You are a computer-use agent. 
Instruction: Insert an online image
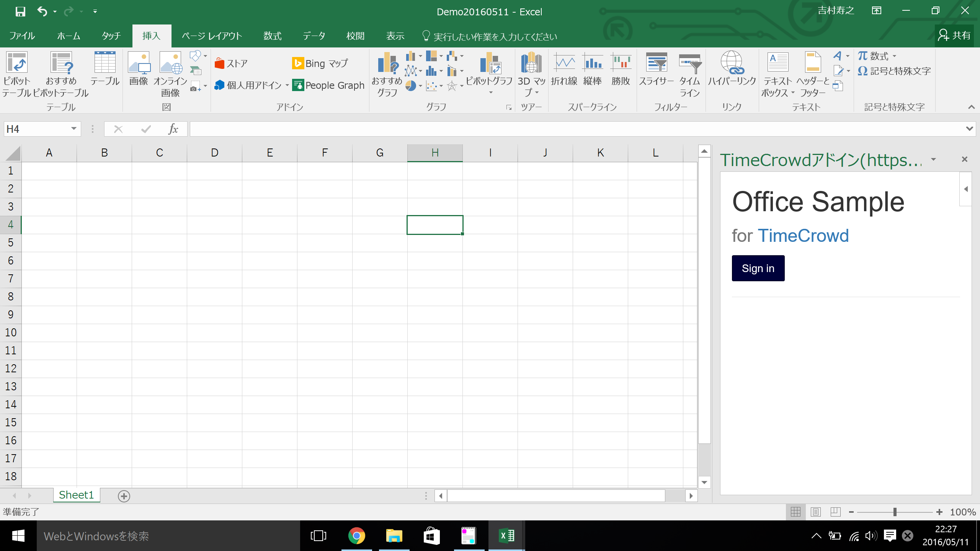pos(170,74)
